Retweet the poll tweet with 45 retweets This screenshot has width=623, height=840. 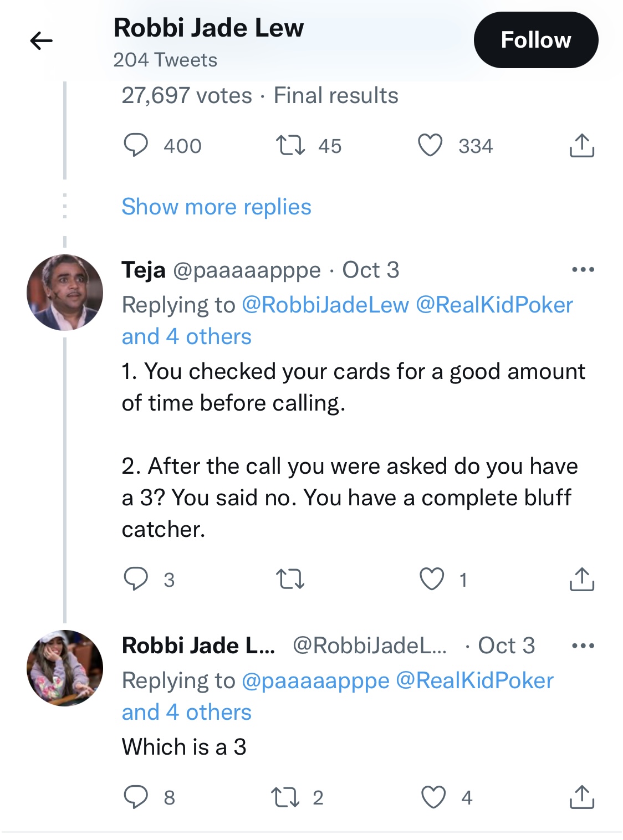[290, 146]
